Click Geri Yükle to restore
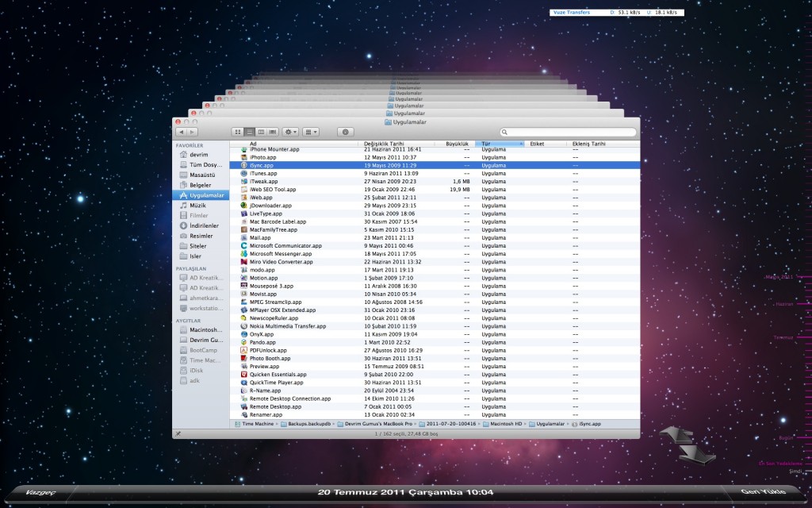812x508 pixels. (x=763, y=491)
